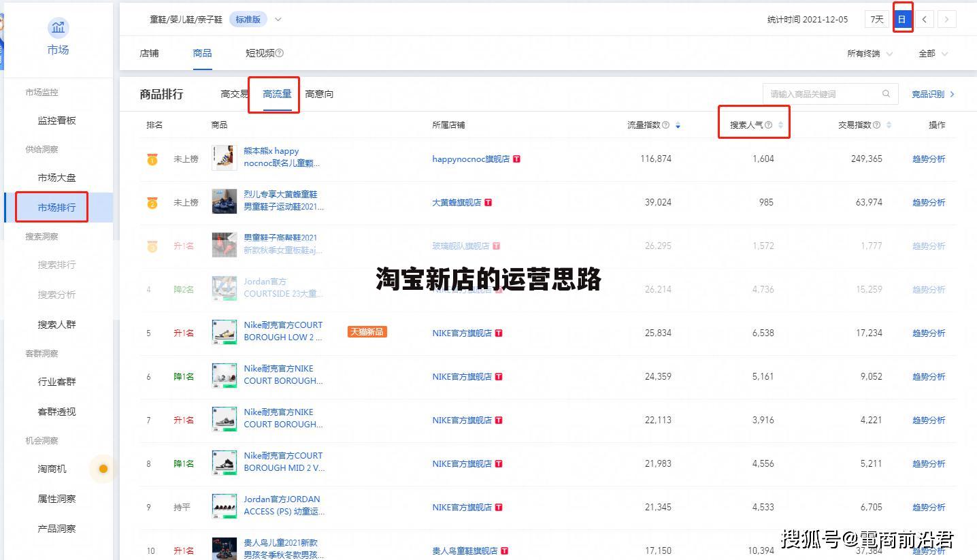977x560 pixels.
Task: Select the 高交易 ranking tab
Action: [235, 94]
